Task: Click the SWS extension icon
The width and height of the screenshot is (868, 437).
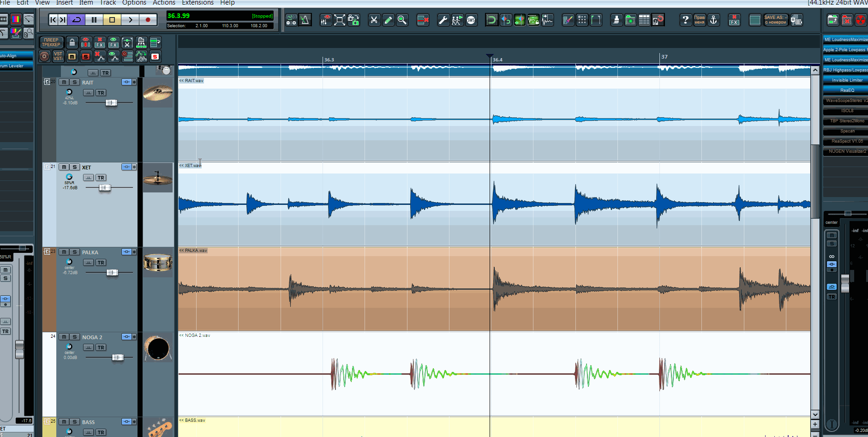Action: [471, 20]
